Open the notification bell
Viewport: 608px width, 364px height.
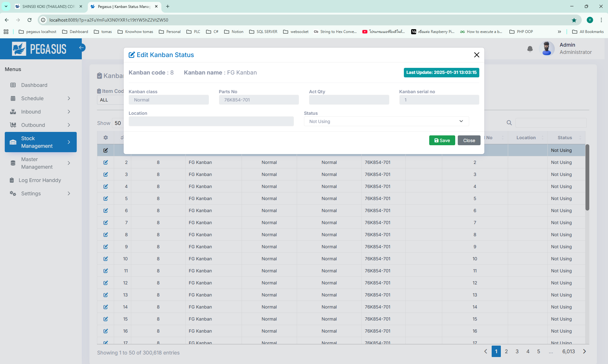click(x=530, y=49)
